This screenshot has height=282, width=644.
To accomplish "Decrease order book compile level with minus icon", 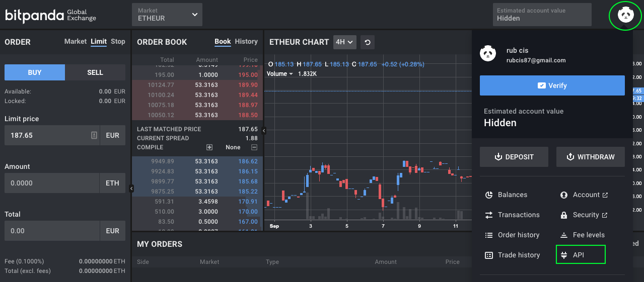I will click(254, 147).
